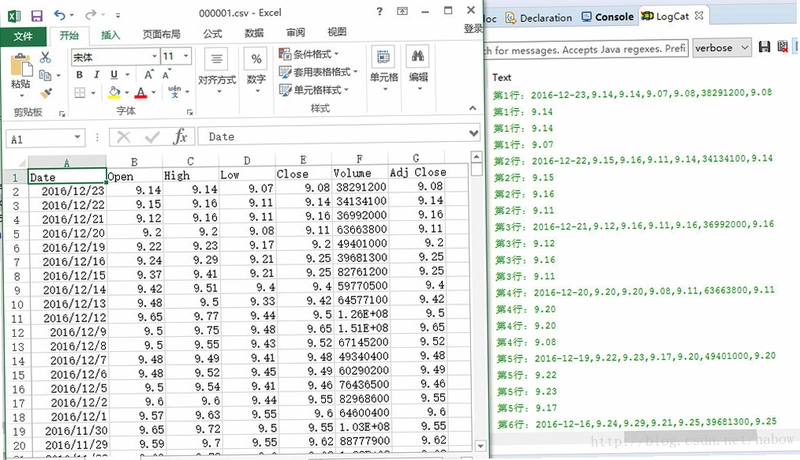This screenshot has width=800, height=460.
Task: Open the 粘贴 Paste button
Action: (21, 74)
